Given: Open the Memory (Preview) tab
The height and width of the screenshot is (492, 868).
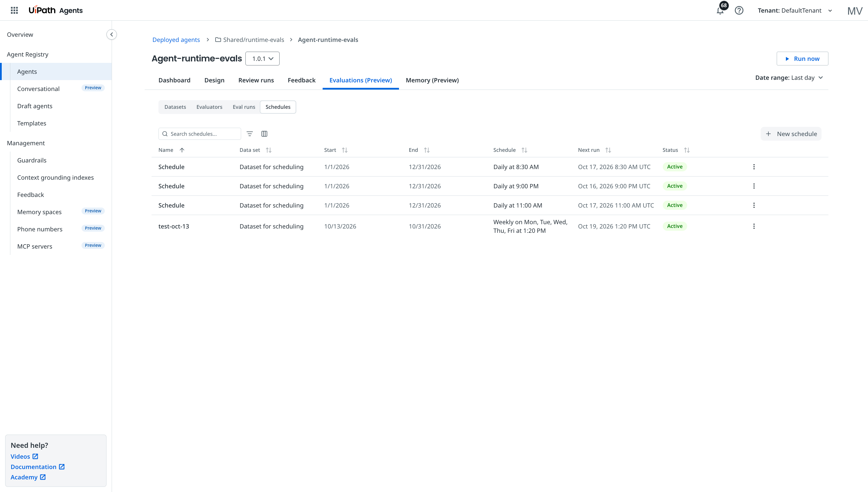Looking at the screenshot, I should (x=432, y=80).
